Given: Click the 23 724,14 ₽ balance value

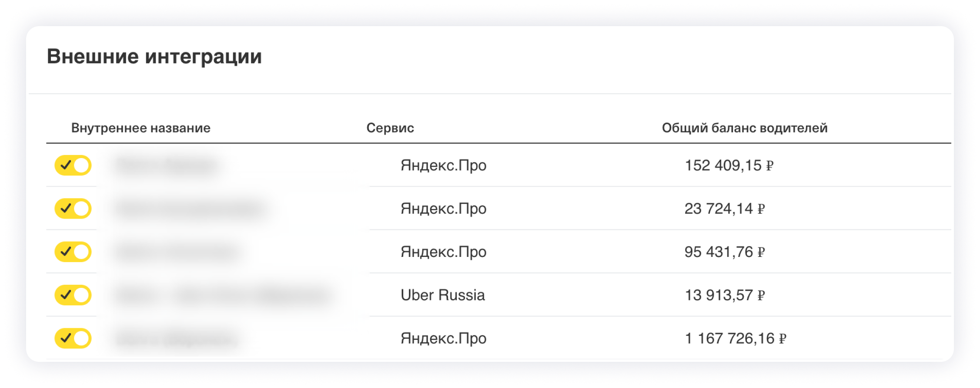Looking at the screenshot, I should pyautogui.click(x=724, y=209).
